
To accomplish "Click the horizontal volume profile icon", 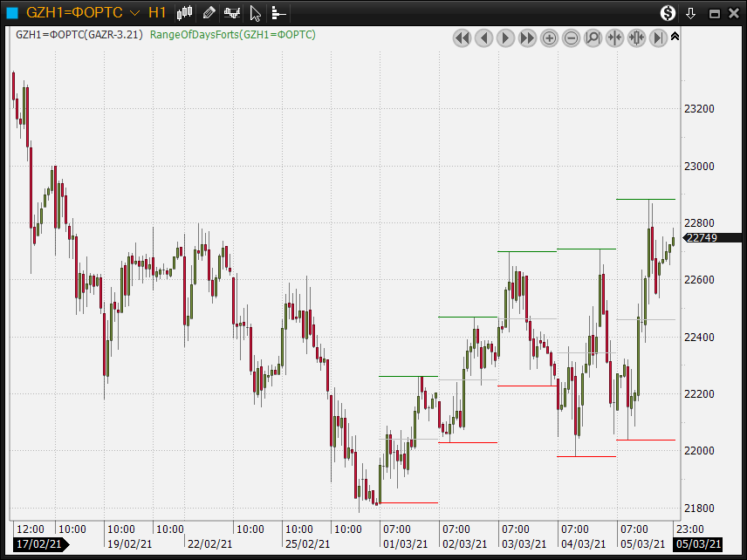I will coord(278,12).
